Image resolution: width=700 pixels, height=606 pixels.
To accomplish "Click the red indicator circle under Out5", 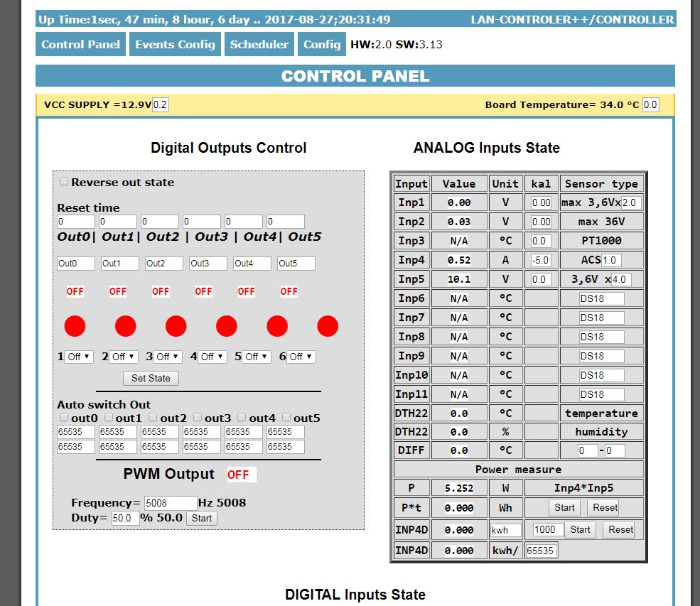I will (328, 326).
